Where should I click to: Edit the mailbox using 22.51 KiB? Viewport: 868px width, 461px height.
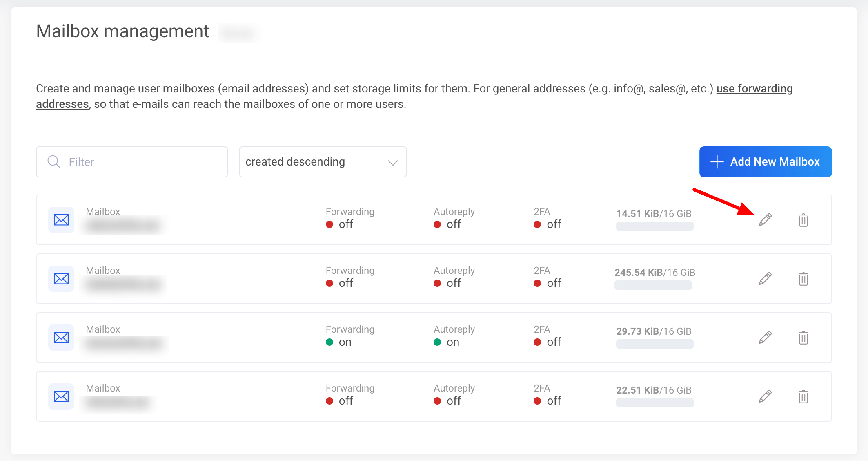(x=765, y=396)
